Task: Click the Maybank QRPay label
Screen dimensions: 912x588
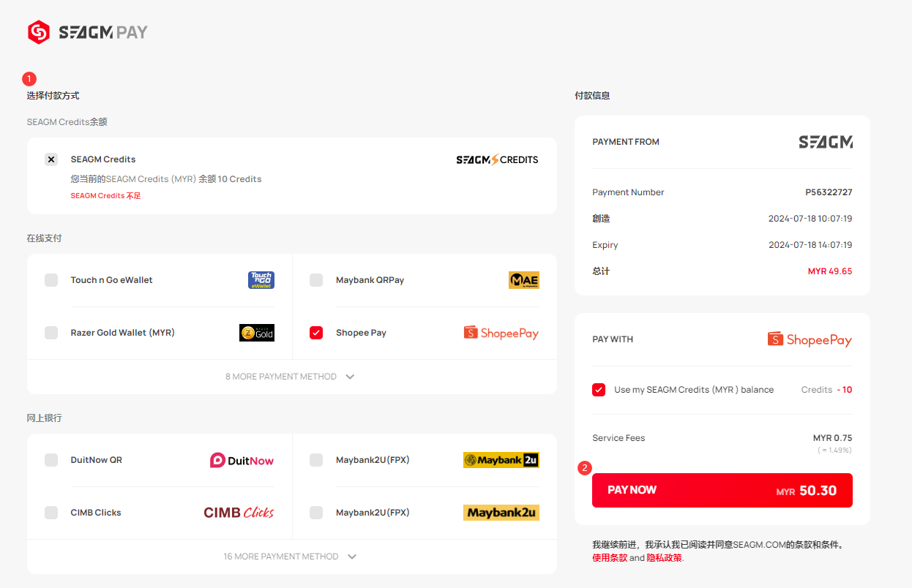Action: click(370, 280)
